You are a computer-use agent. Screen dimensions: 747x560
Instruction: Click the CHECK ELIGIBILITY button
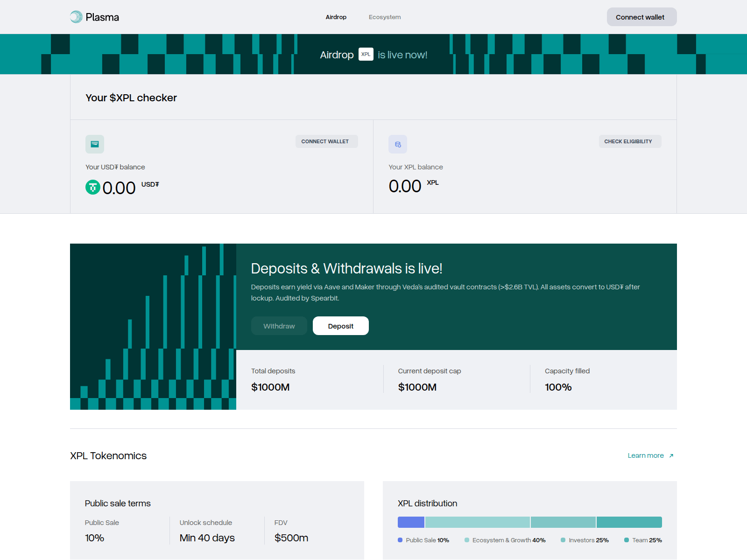[x=630, y=141]
